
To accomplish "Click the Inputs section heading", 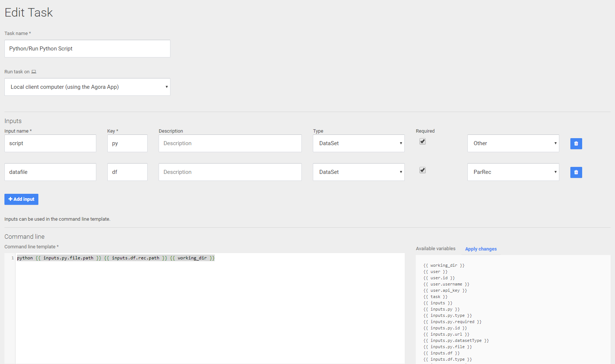I will point(13,121).
